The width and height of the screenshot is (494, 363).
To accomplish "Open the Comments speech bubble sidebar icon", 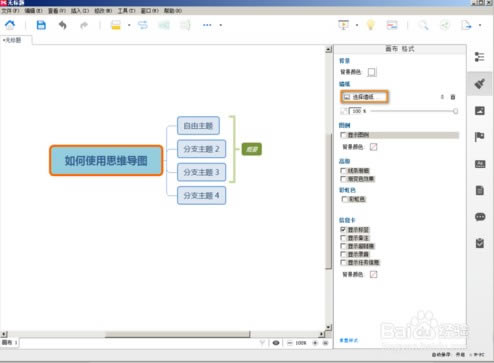I will [480, 217].
